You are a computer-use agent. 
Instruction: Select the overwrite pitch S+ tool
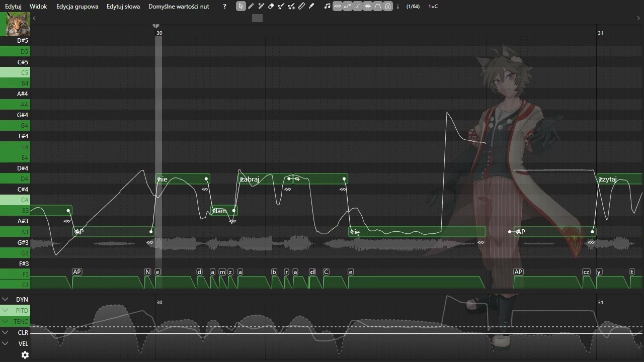[291, 6]
